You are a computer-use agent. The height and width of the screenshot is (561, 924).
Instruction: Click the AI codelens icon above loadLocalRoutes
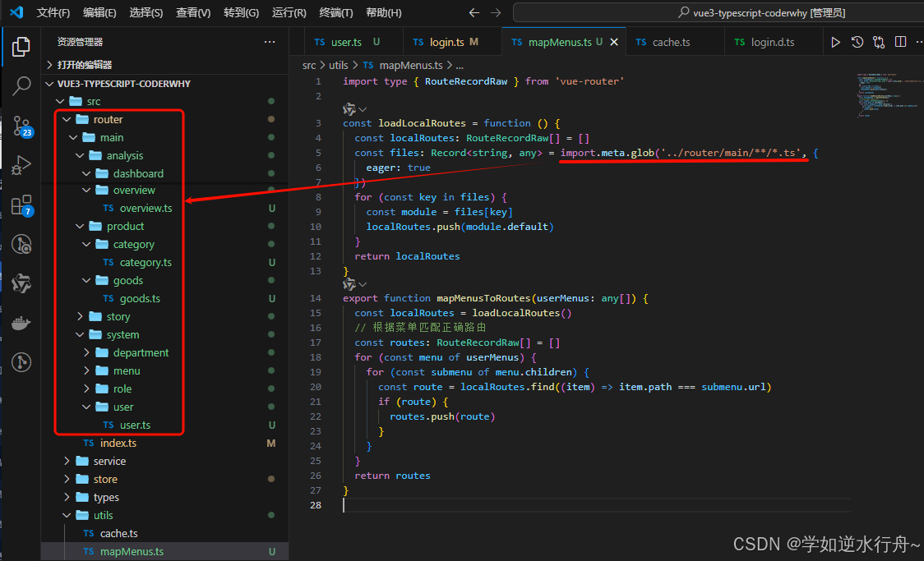point(349,109)
